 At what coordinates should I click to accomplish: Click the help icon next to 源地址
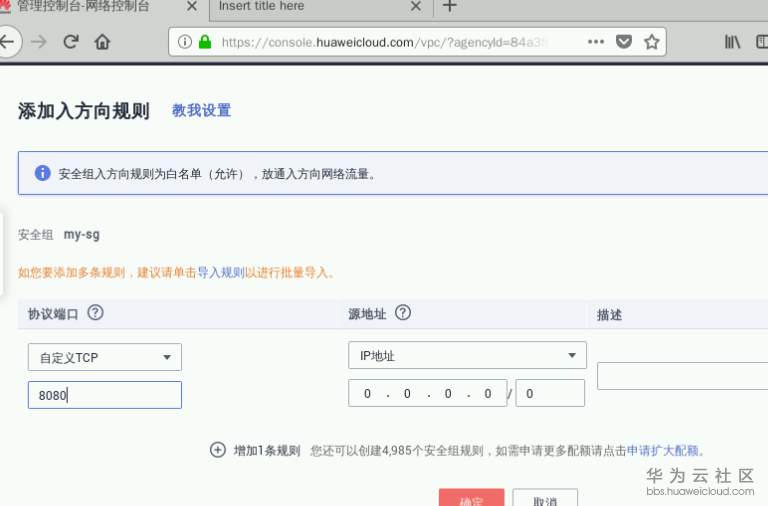click(403, 313)
